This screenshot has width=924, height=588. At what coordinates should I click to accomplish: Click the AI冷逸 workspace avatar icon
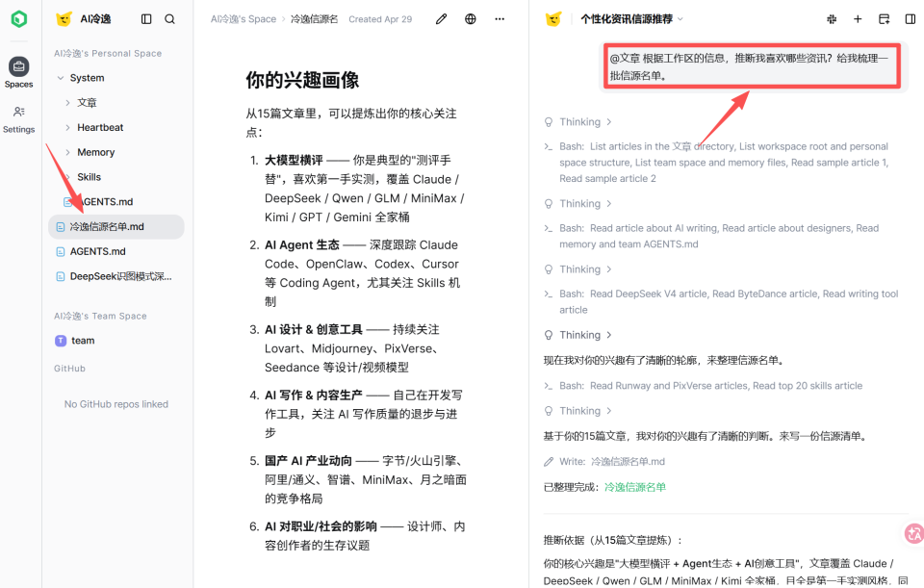tap(64, 19)
